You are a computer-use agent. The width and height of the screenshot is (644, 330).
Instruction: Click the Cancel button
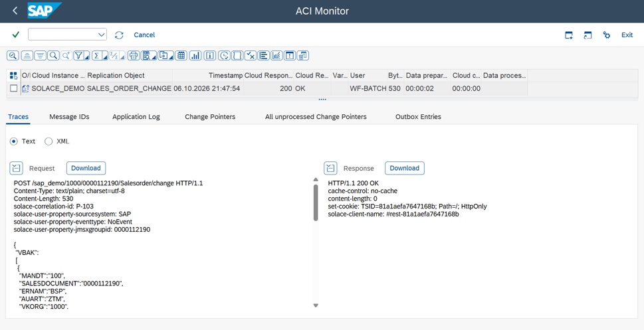coord(144,35)
